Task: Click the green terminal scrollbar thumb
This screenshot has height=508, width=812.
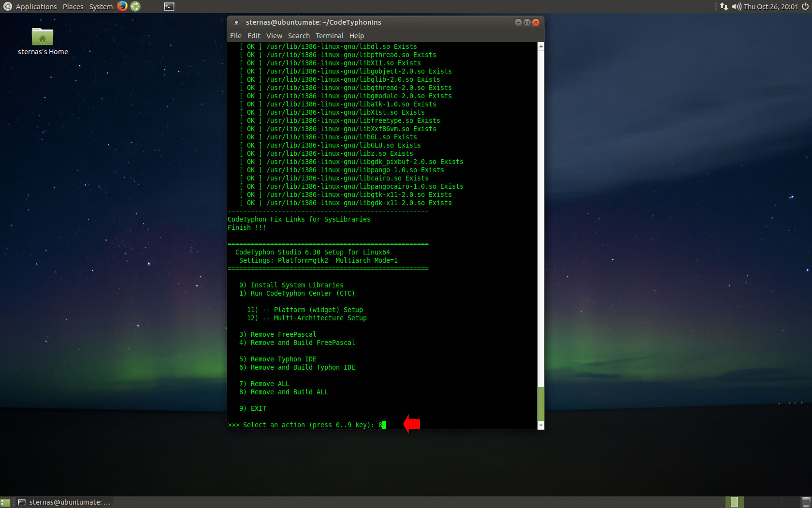Action: point(541,404)
